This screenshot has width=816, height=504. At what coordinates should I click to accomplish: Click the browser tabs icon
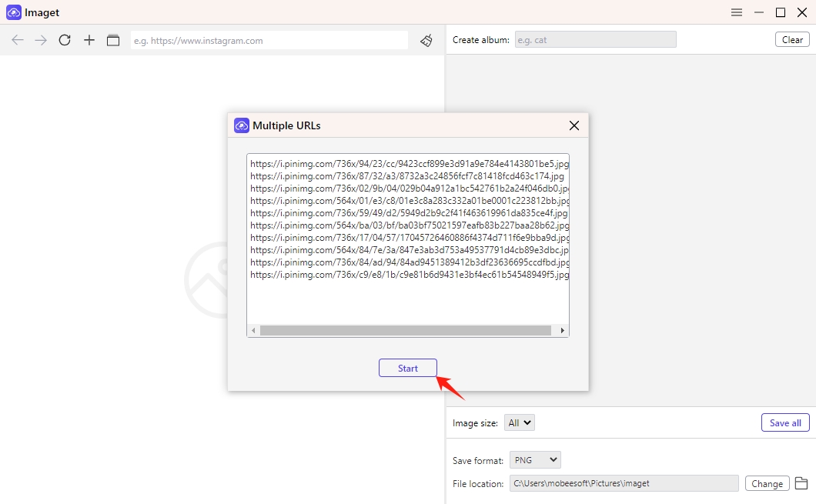pos(113,40)
